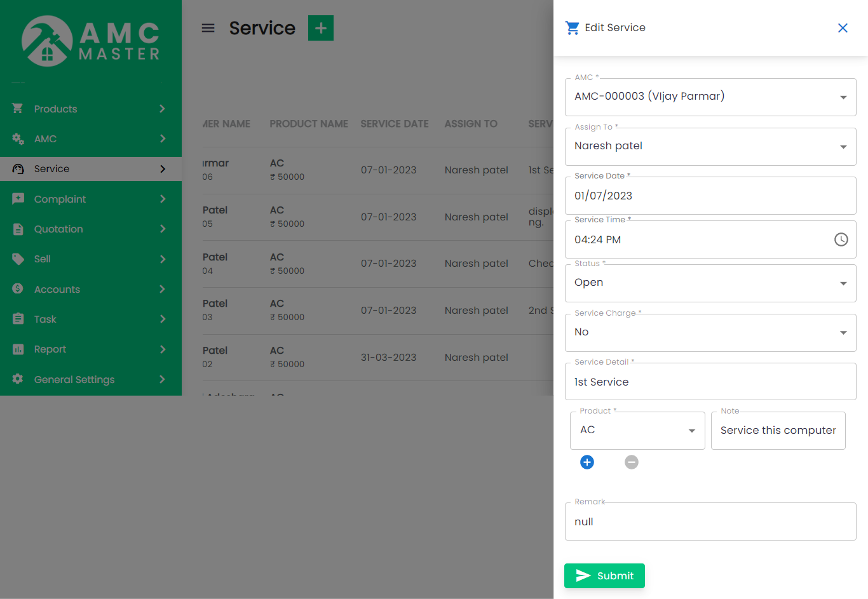This screenshot has width=868, height=599.
Task: Click the General Settings gear icon
Action: [x=18, y=379]
